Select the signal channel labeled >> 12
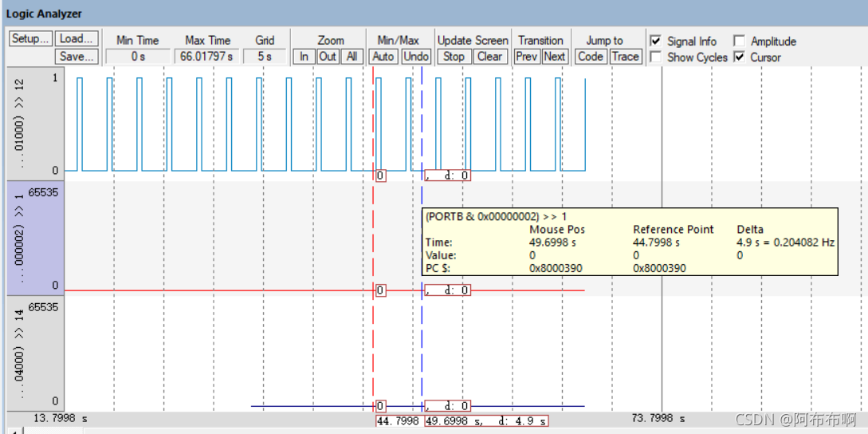Screen dimensions: 868x434 click(x=35, y=124)
